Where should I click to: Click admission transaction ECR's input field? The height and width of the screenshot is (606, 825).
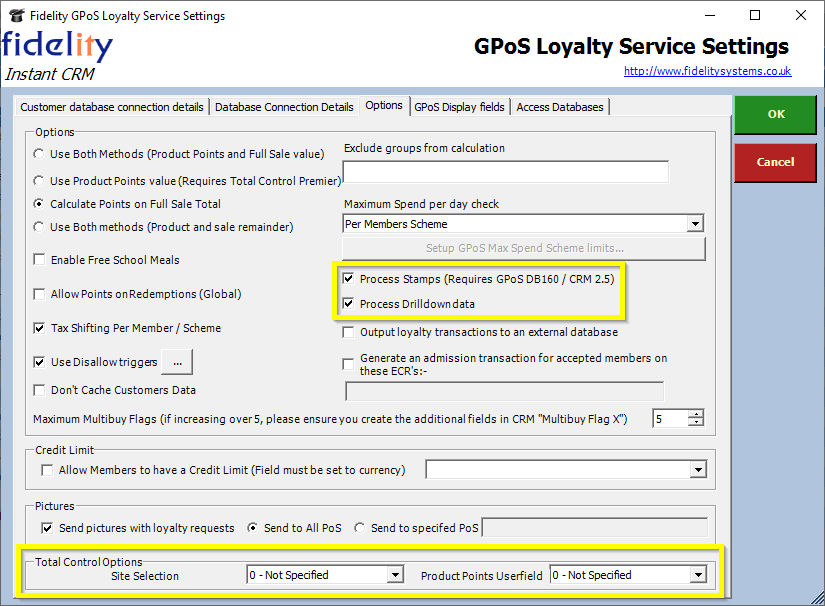click(x=505, y=391)
